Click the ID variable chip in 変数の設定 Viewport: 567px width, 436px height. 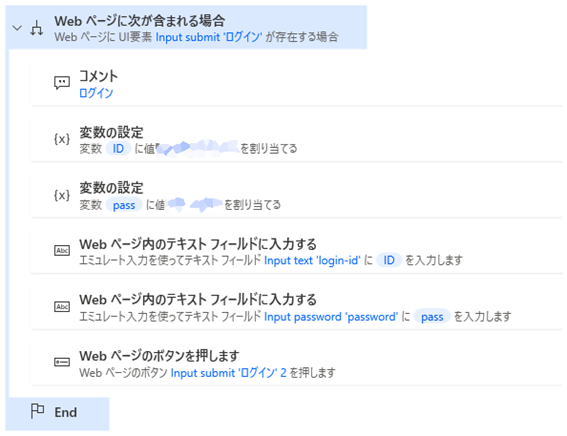pos(118,149)
